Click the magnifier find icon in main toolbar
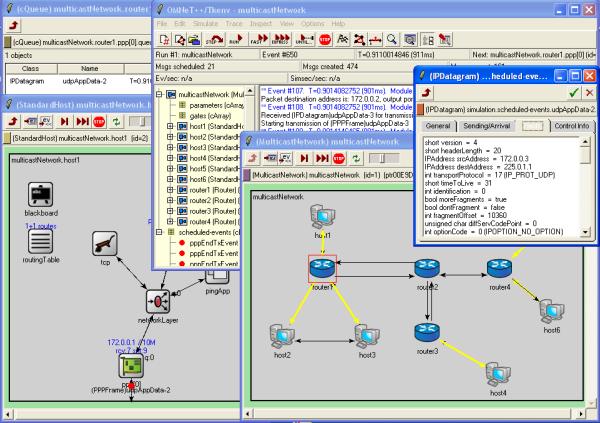Image resolution: width=600 pixels, height=423 pixels. click(391, 39)
